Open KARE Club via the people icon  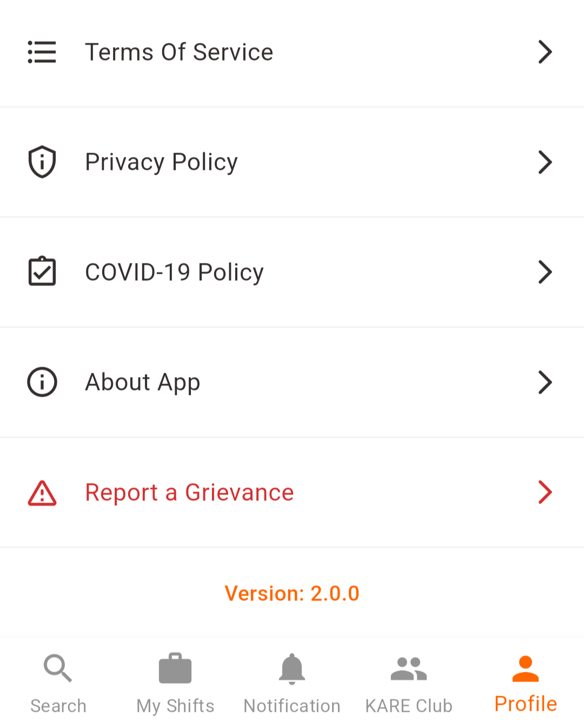pos(409,669)
